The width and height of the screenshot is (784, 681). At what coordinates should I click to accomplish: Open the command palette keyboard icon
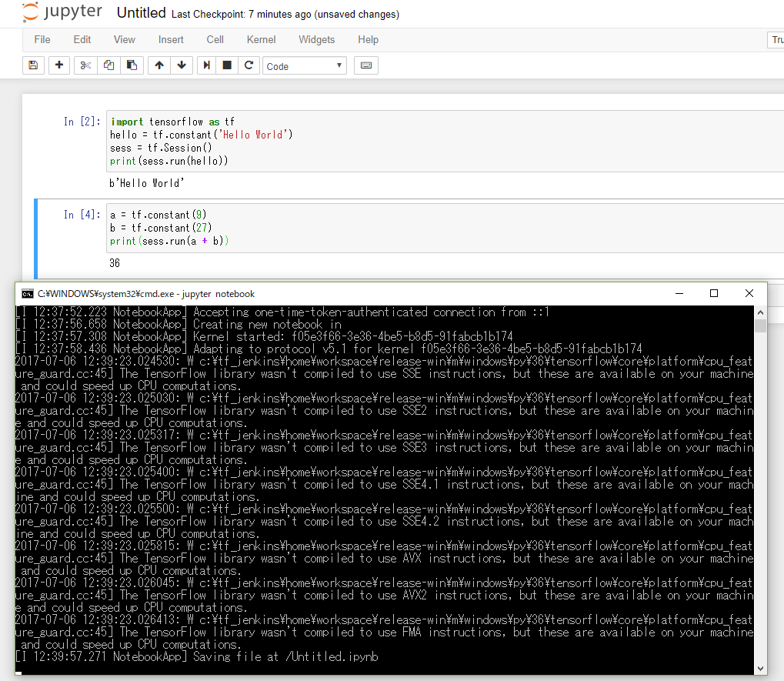coord(365,65)
